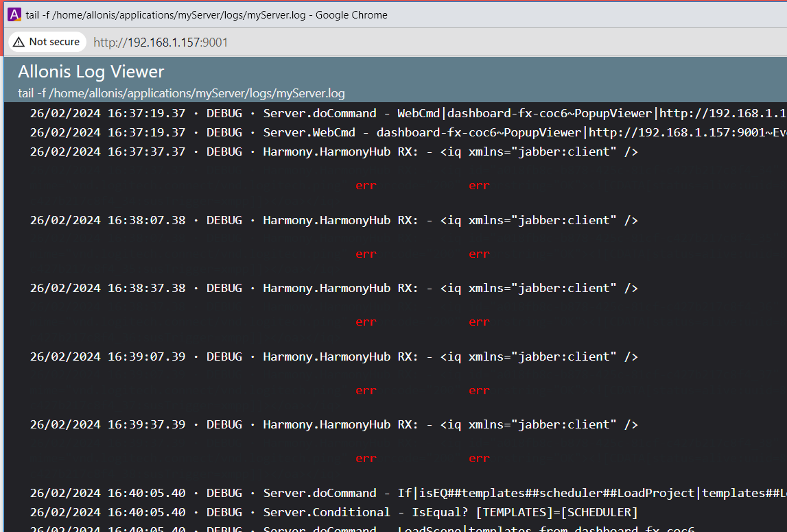This screenshot has width=787, height=532.
Task: Click left red err under 16:38:07 line
Action: pos(366,254)
